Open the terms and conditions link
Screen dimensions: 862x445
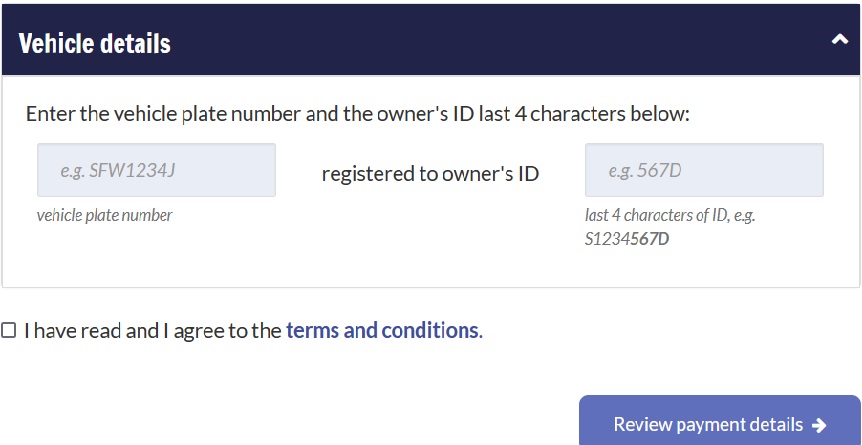tap(384, 330)
